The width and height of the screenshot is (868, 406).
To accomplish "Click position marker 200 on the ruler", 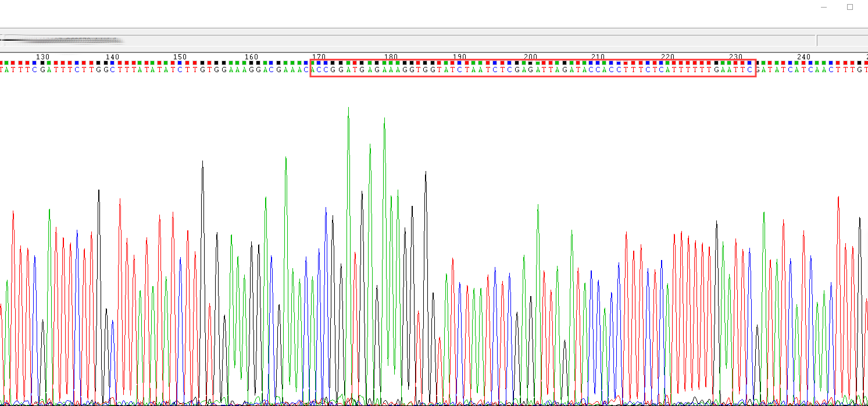I will (530, 56).
